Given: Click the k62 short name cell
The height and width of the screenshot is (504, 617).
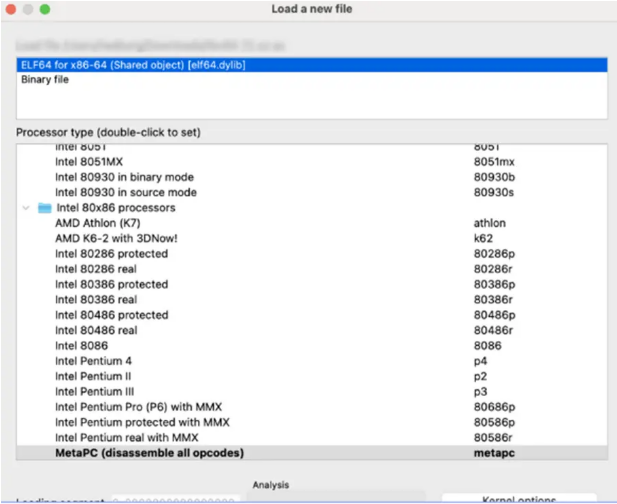Looking at the screenshot, I should click(x=483, y=238).
